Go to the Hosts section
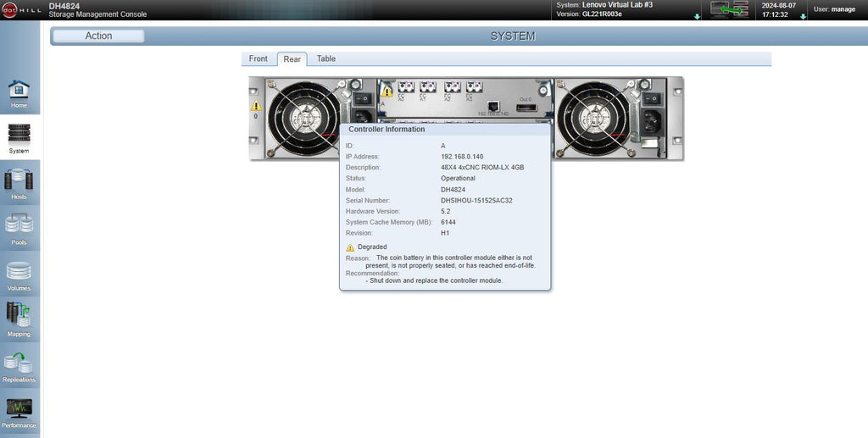Image resolution: width=868 pixels, height=438 pixels. [x=19, y=184]
